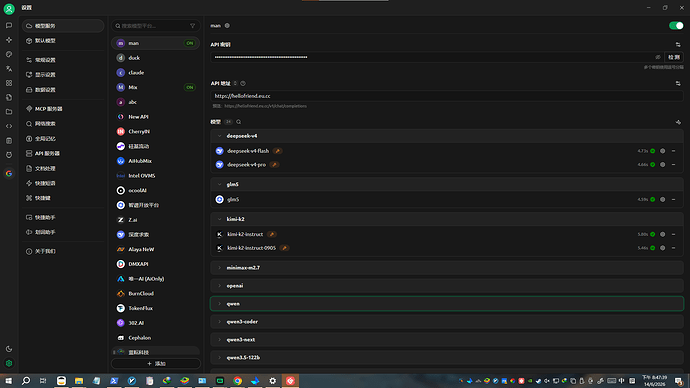Toggle API key visibility eye icon
690x388 pixels.
[658, 57]
